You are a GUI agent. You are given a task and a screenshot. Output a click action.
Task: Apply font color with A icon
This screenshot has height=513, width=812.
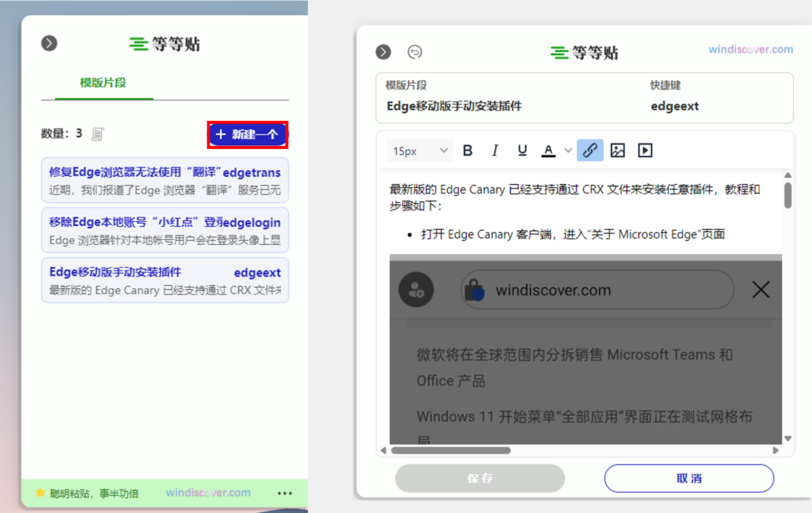[549, 151]
